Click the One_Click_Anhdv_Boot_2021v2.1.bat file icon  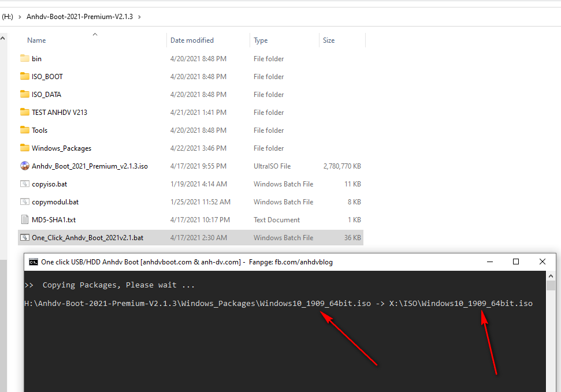pos(25,237)
